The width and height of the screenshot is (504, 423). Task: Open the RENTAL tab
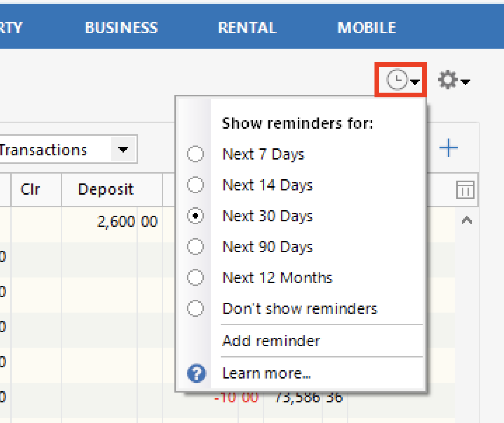[x=247, y=27]
